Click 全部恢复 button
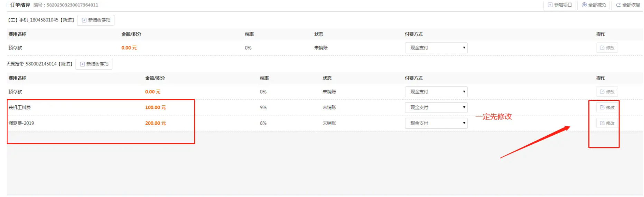Image resolution: width=644 pixels, height=197 pixels. click(x=628, y=5)
